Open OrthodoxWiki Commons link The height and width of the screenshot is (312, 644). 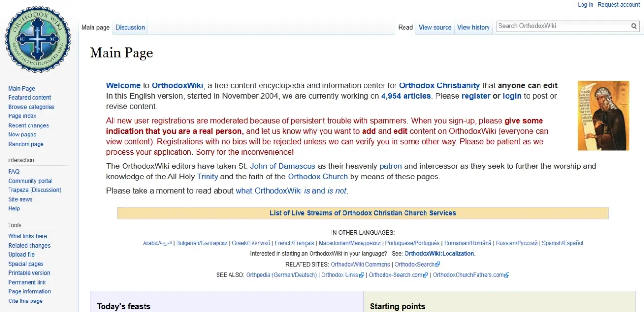[x=360, y=264]
